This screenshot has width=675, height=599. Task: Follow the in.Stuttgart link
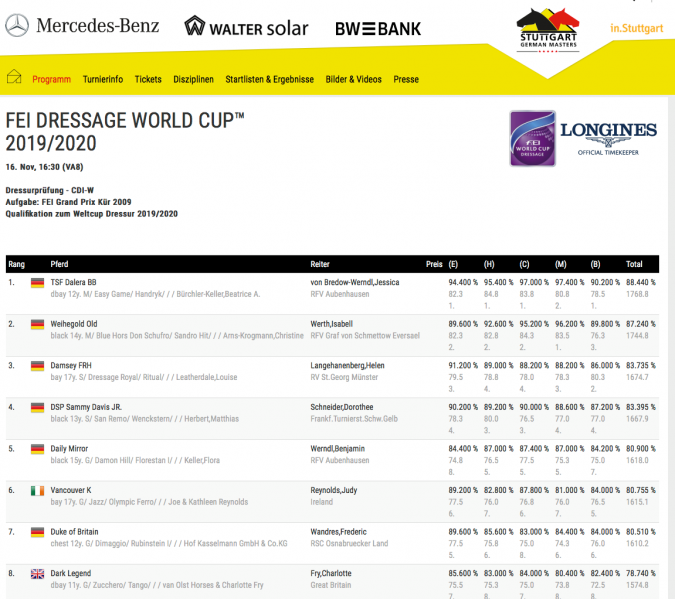click(x=636, y=29)
